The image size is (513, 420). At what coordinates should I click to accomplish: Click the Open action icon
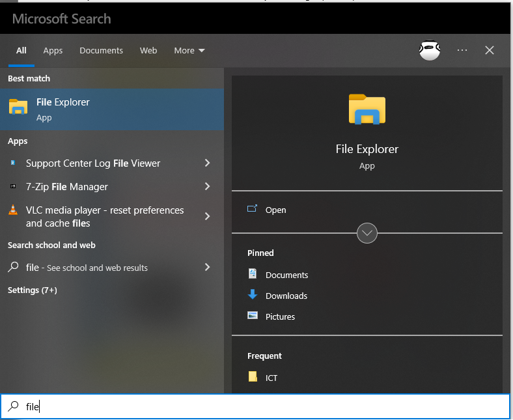click(x=252, y=208)
